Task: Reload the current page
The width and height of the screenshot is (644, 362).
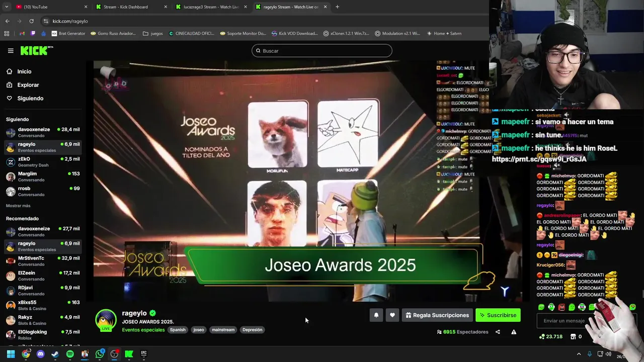Action: click(x=31, y=21)
